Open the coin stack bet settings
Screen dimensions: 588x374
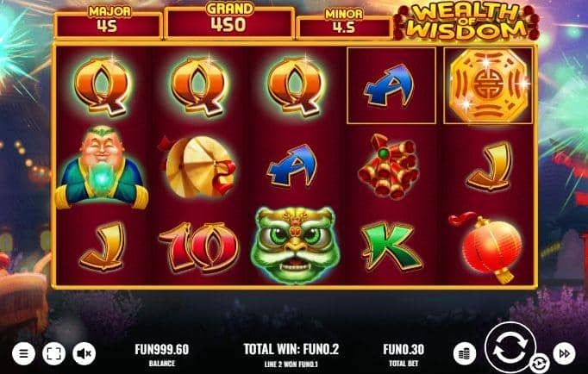465,353
